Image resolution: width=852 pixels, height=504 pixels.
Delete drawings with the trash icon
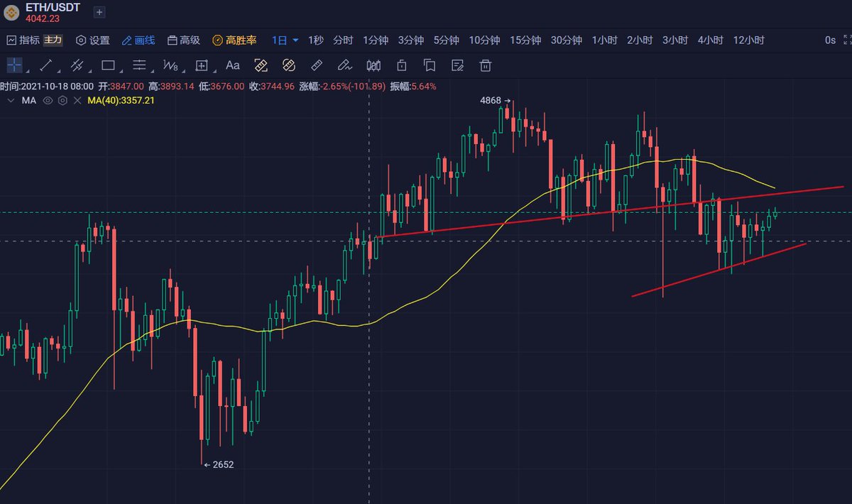[x=486, y=65]
